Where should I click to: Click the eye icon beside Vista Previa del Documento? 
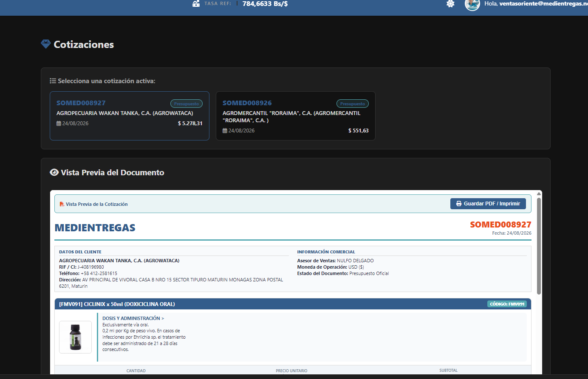54,172
